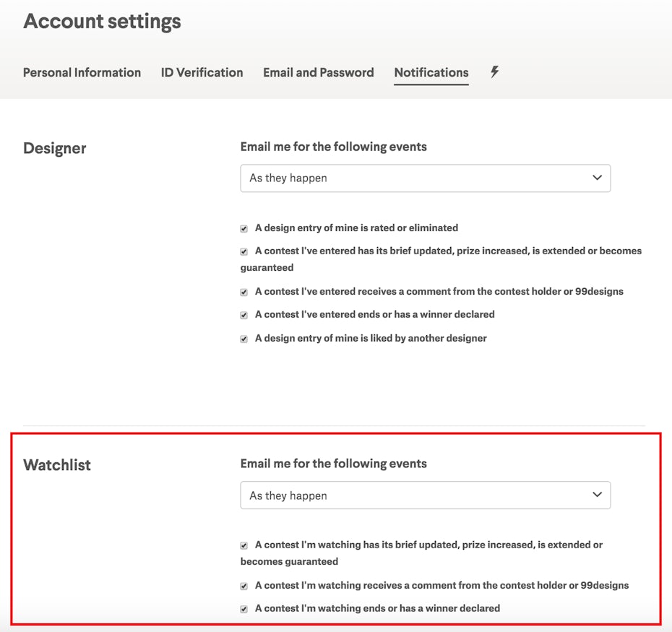Disable watching contest receives a comment checkbox
672x632 pixels.
pyautogui.click(x=244, y=586)
